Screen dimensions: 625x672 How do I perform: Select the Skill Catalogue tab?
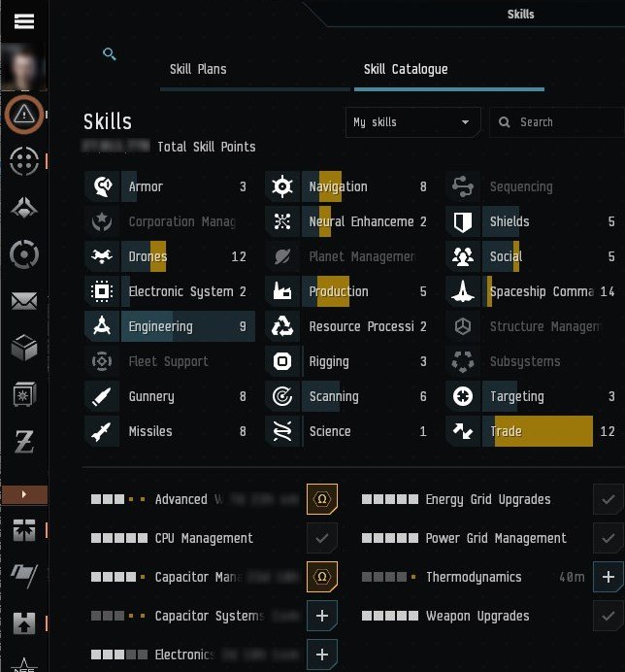point(406,69)
